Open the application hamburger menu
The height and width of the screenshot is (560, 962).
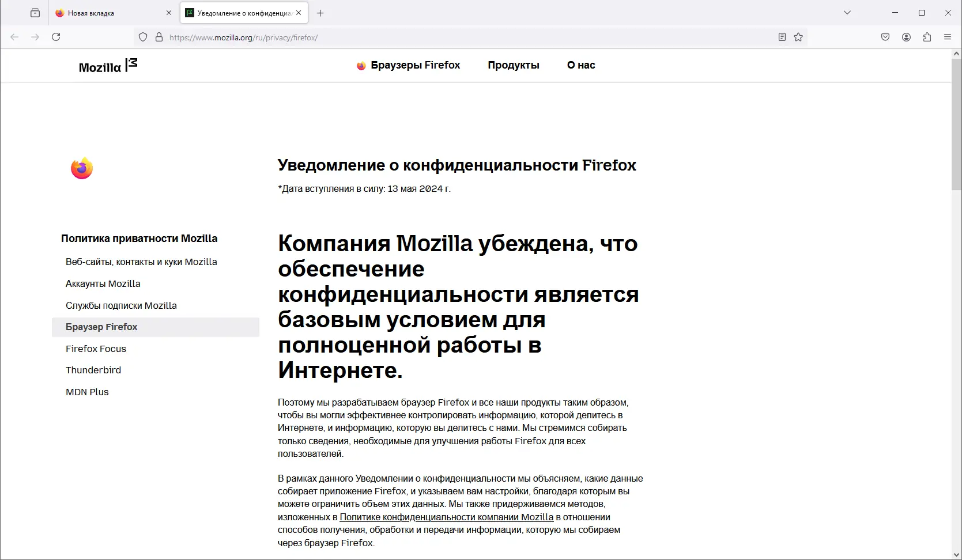point(948,36)
